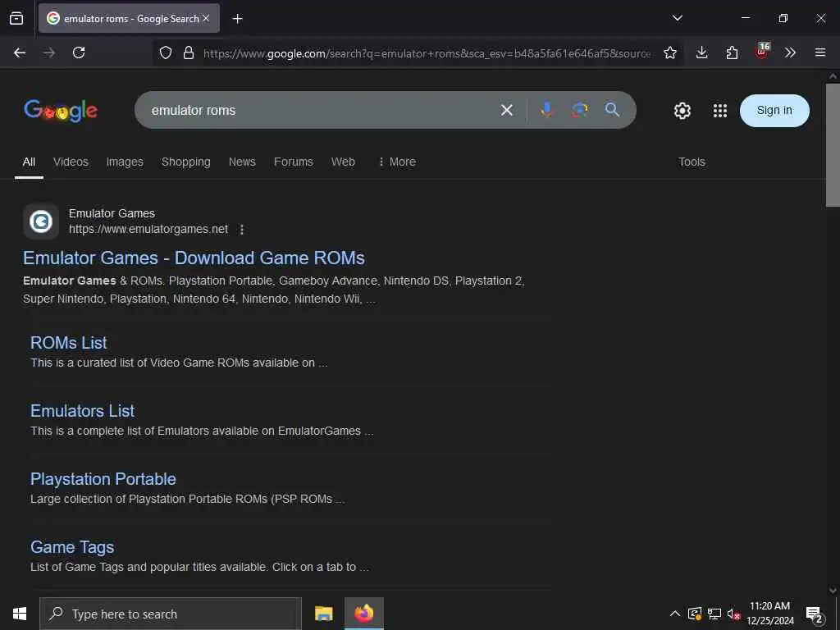Screen dimensions: 840x630
Task: Open tracking protection shield icon
Action: click(166, 52)
